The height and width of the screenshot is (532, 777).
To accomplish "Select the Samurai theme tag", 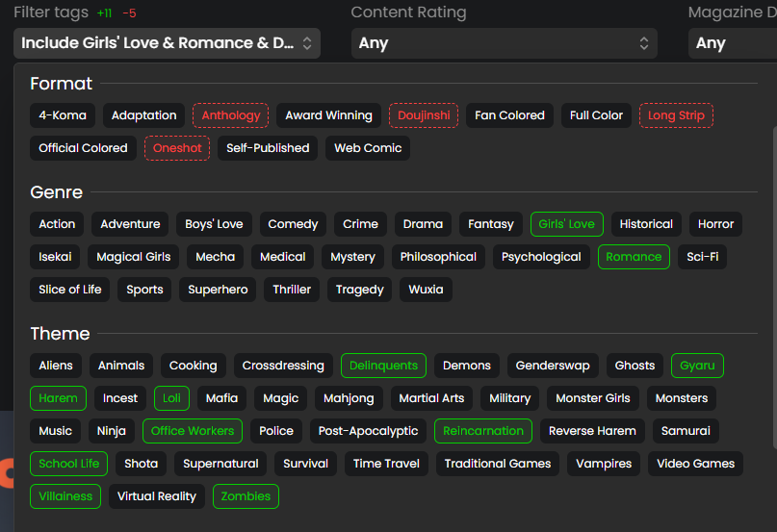I will point(686,431).
